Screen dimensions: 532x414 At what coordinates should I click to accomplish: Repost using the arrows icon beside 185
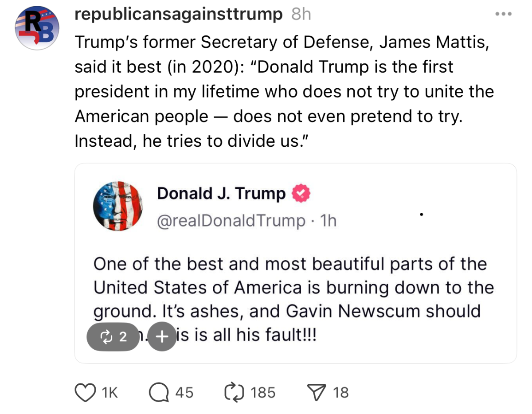click(x=235, y=392)
